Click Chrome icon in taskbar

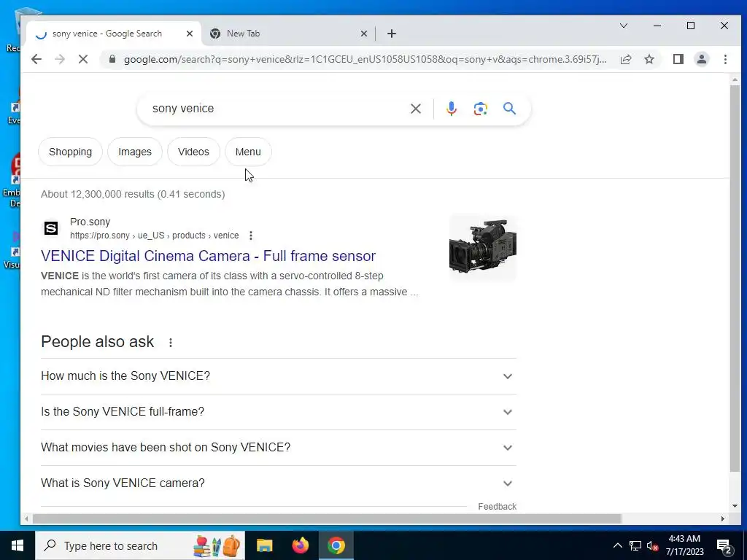[x=336, y=545]
